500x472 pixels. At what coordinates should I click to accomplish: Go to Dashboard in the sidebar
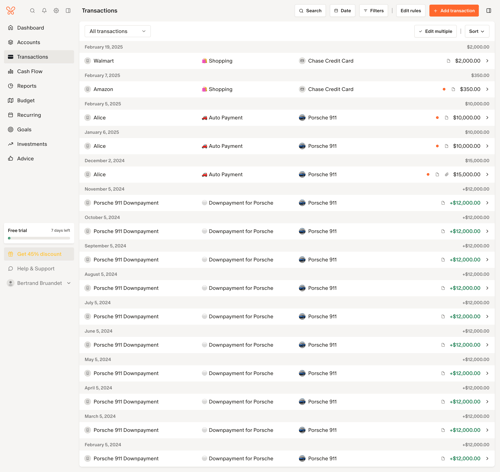[39, 28]
